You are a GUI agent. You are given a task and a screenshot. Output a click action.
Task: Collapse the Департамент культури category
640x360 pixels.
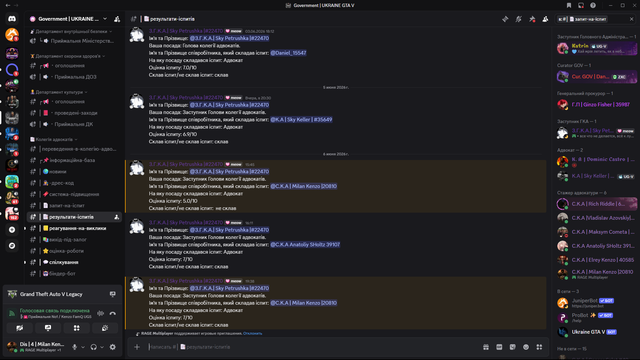(x=59, y=92)
